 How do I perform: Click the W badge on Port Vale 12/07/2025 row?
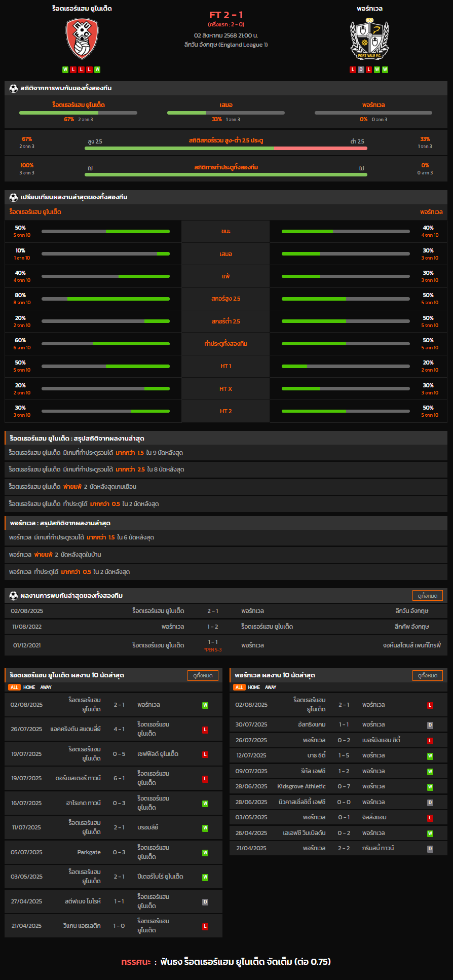pos(430,756)
